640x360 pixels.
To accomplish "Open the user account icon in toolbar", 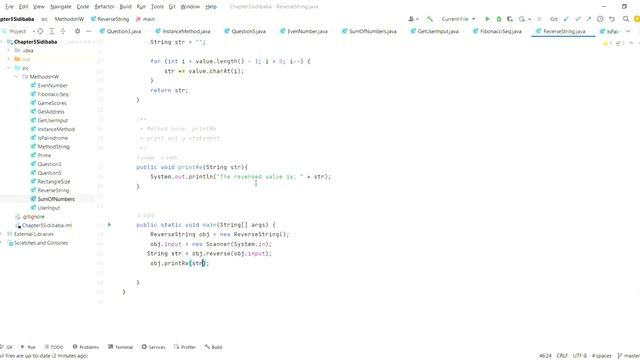I will tap(413, 19).
